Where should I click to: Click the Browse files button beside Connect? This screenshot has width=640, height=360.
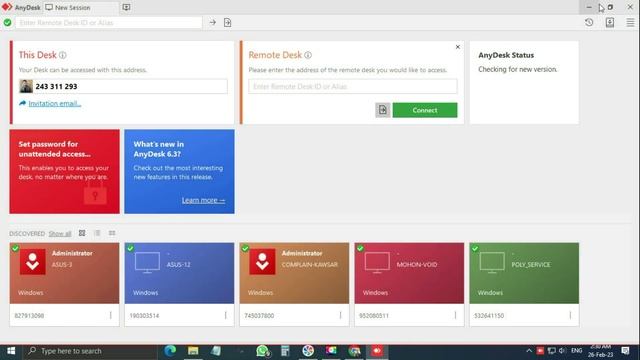382,110
